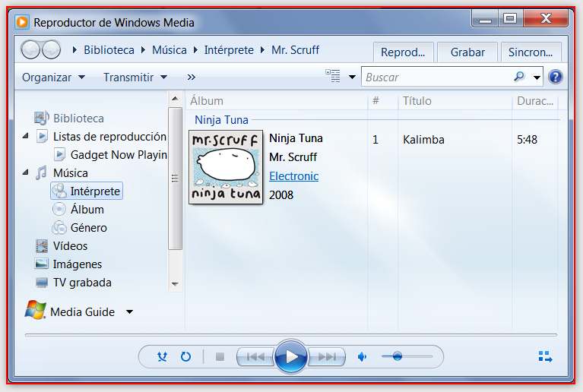Open the search options dropdown arrow

pos(537,77)
